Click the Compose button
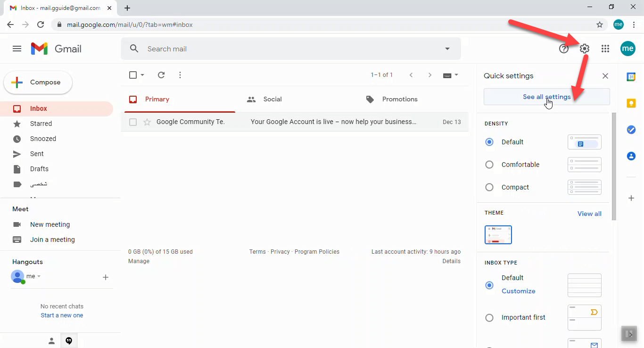The image size is (644, 348). coord(38,83)
